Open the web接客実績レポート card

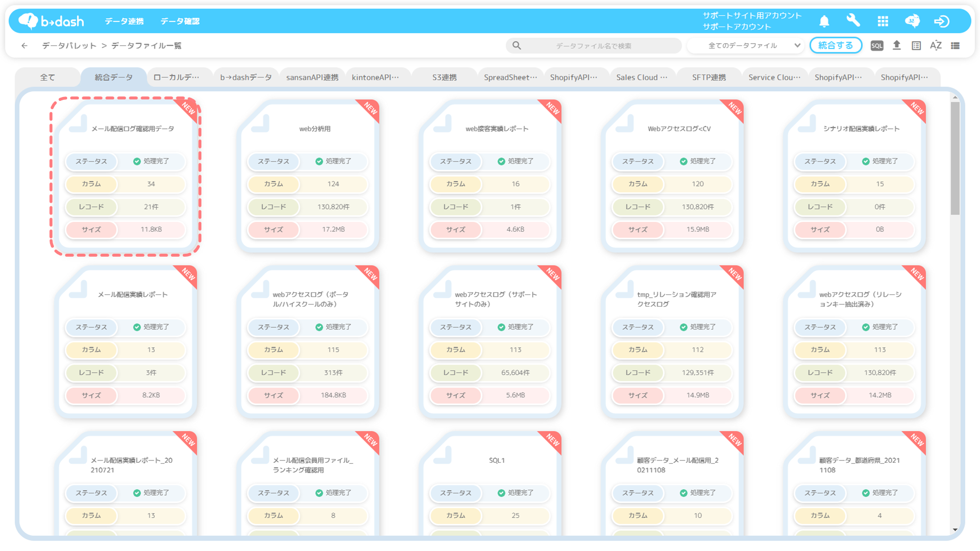point(490,176)
